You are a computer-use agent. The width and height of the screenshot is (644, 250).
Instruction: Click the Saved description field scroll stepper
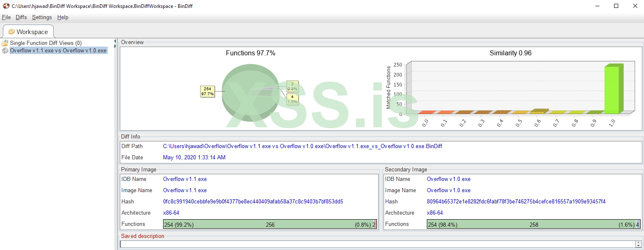pos(639,244)
